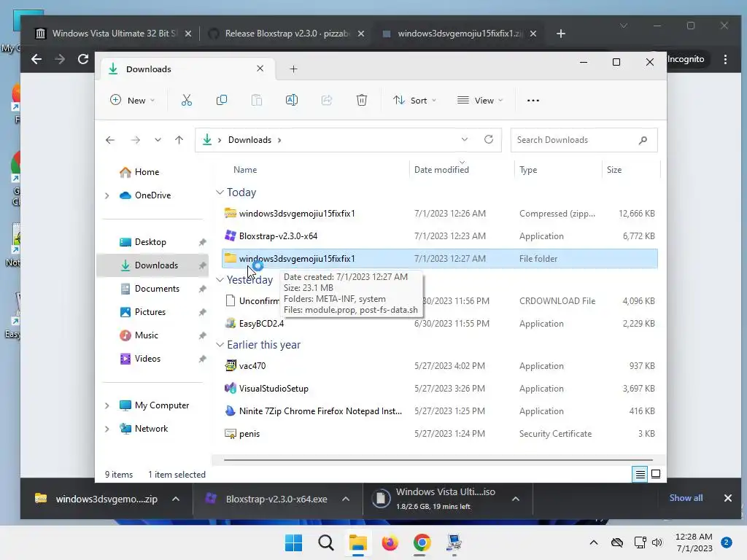The image size is (747, 560).
Task: Open the Sort dropdown
Action: coord(414,101)
